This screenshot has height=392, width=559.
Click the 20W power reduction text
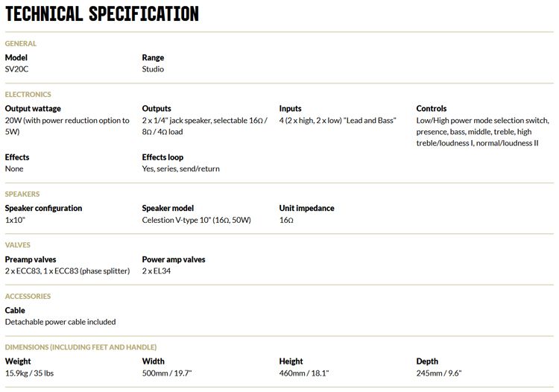(67, 126)
